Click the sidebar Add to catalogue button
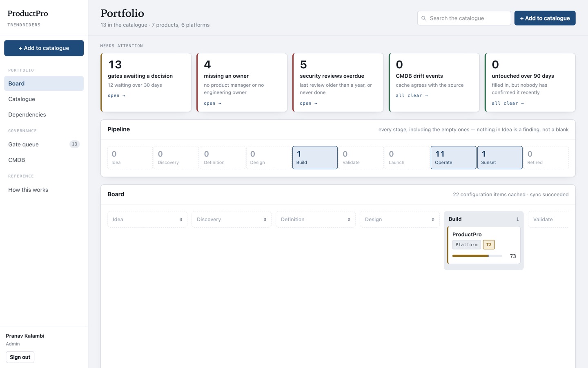The height and width of the screenshot is (368, 588). point(44,48)
